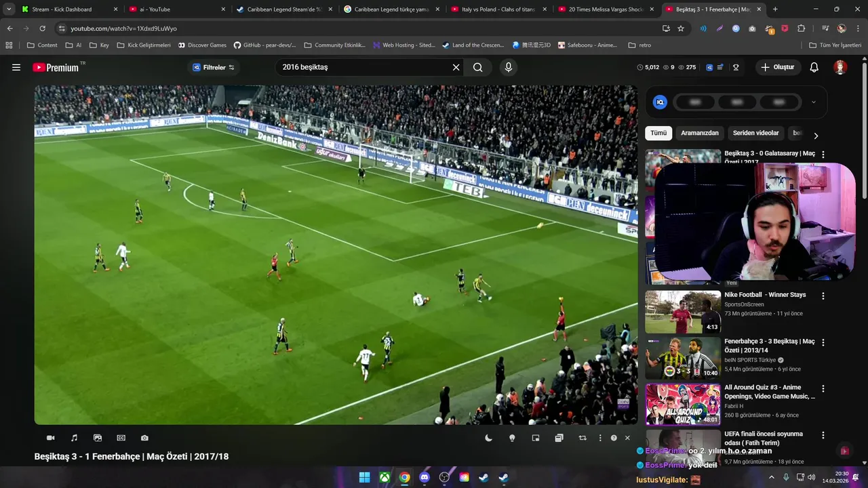The image size is (868, 488).
Task: Open the apps grid in bookmarks bar
Action: 9,45
